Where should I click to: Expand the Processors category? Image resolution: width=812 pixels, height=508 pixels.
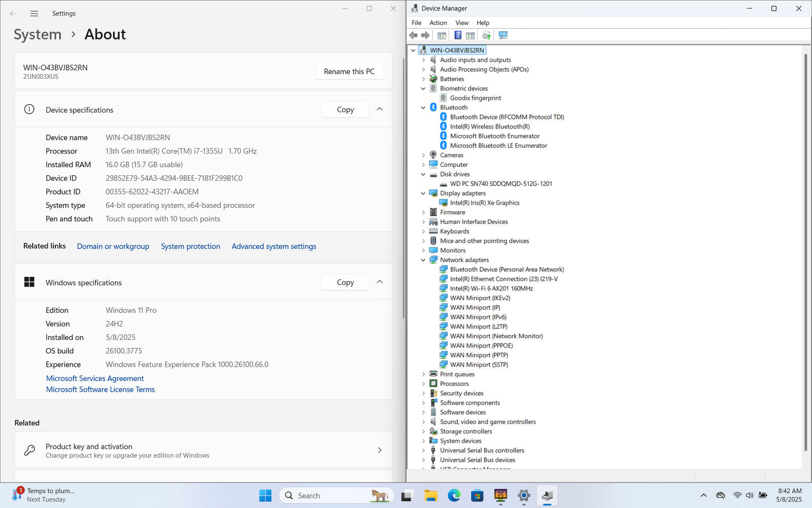point(423,384)
